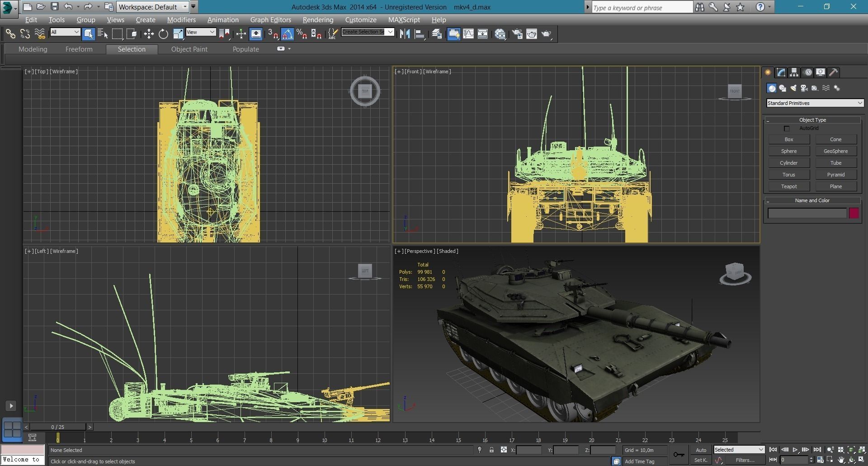868x466 pixels.
Task: Click the Mirror tool icon
Action: coord(405,34)
